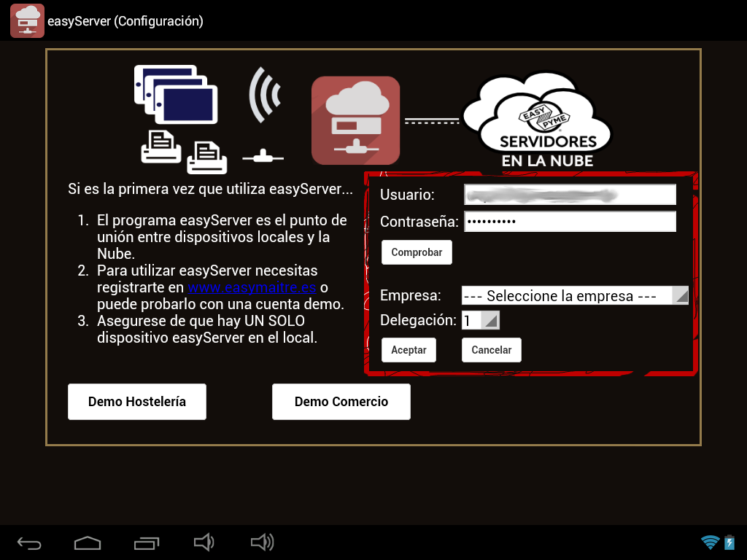The height and width of the screenshot is (560, 747).
Task: Tap the Wi-Fi status icon
Action: click(710, 542)
